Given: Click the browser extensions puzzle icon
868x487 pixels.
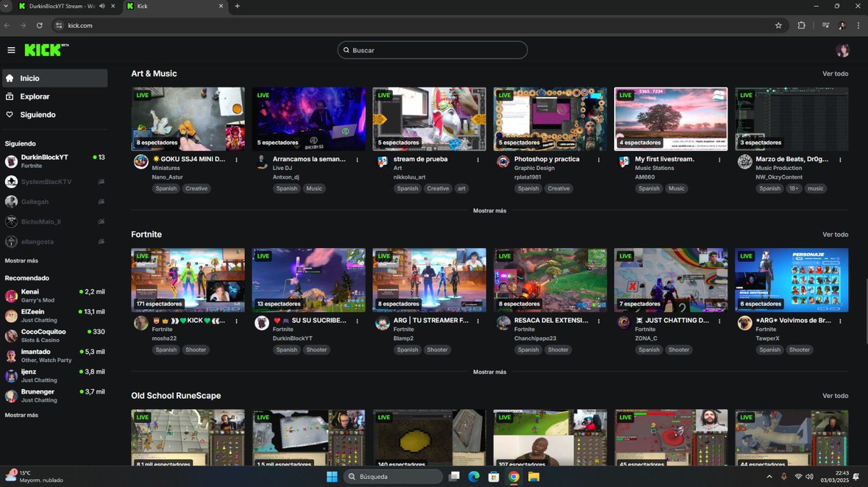Looking at the screenshot, I should 801,25.
